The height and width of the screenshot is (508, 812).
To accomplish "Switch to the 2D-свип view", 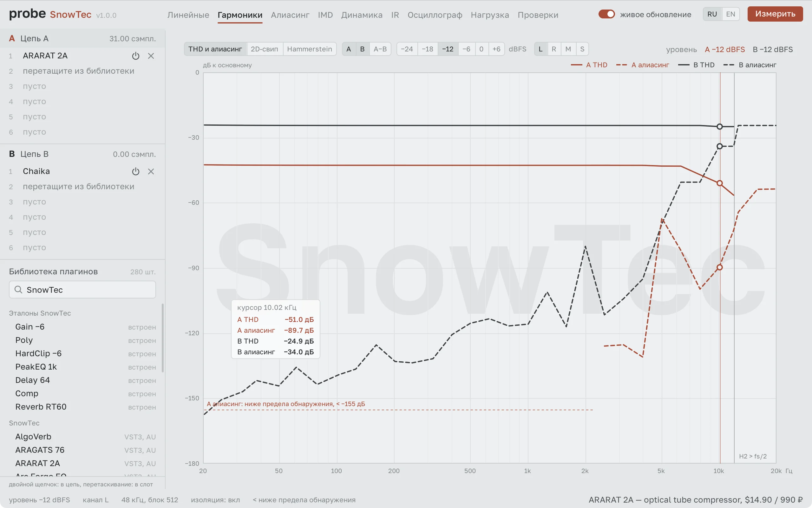I will [x=265, y=49].
